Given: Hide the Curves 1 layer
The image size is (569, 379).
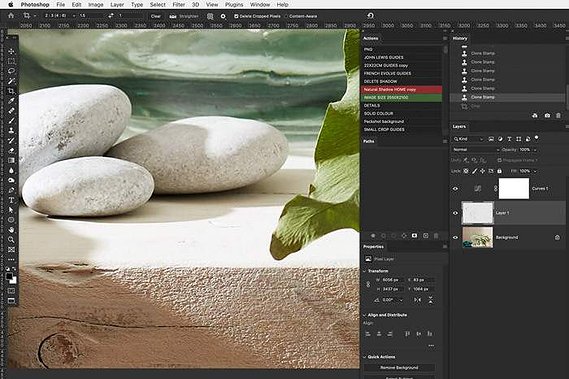Looking at the screenshot, I should 455,188.
